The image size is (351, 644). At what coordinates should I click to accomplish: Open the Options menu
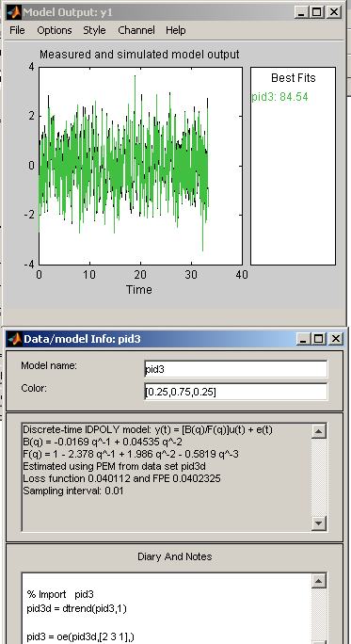55,30
